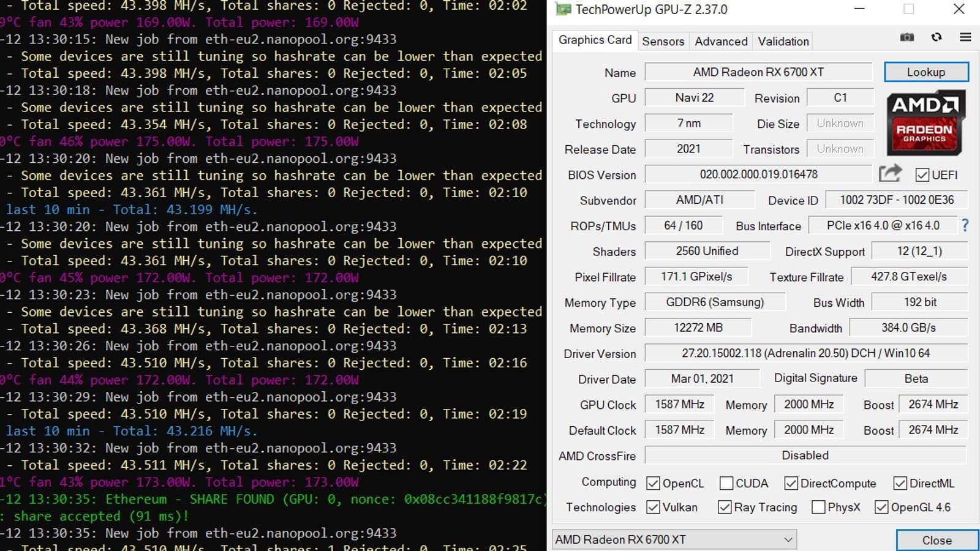Screen dimensions: 980x551
Task: Click the Pixel Fillrate value 171.1 GPixel/s
Action: pos(696,277)
